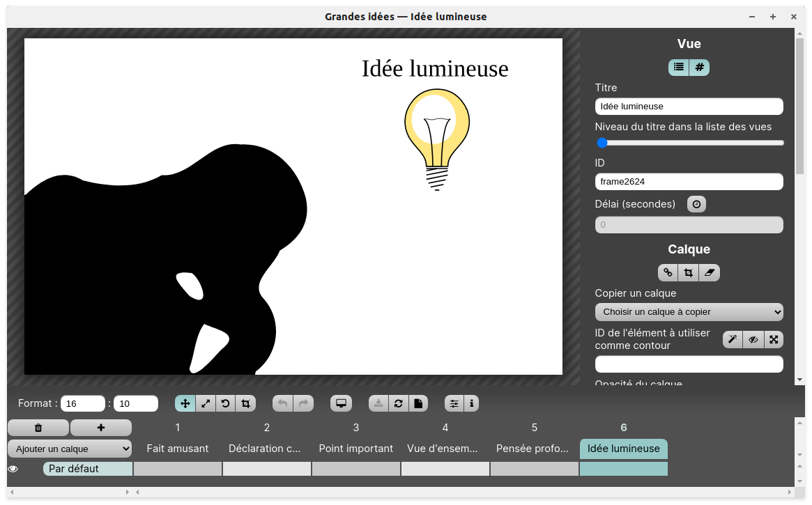Toggle the timeout enable clock button

[x=696, y=204]
